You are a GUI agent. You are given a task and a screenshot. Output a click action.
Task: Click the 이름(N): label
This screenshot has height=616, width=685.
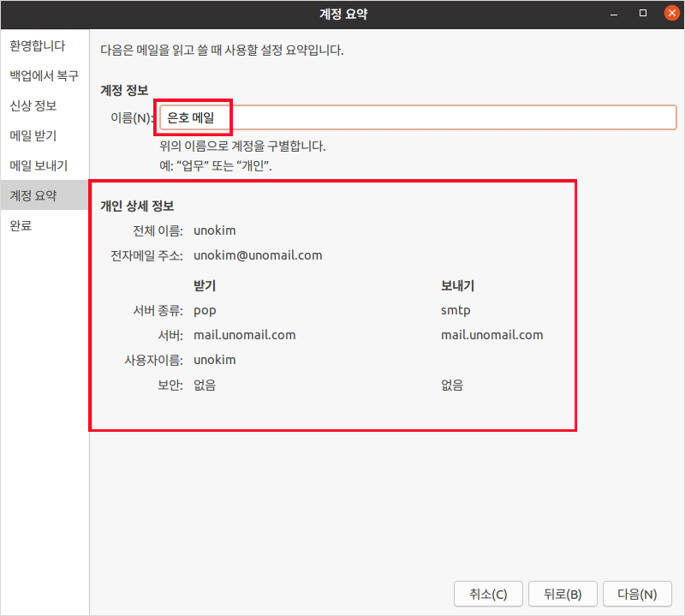[x=131, y=117]
